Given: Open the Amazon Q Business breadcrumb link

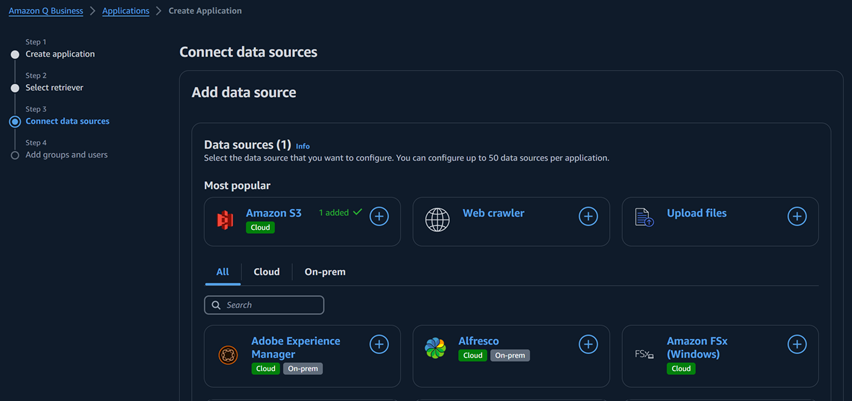Looking at the screenshot, I should point(45,11).
